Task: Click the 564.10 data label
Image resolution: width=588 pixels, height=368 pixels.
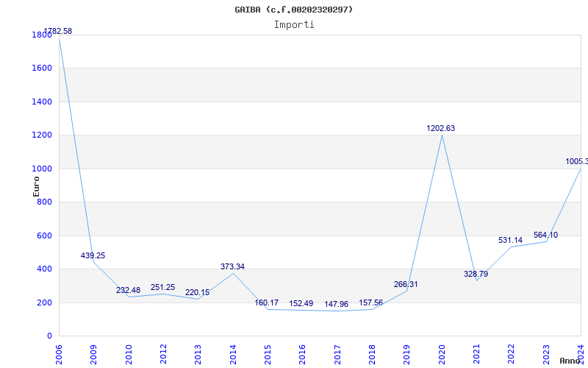Action: [545, 235]
